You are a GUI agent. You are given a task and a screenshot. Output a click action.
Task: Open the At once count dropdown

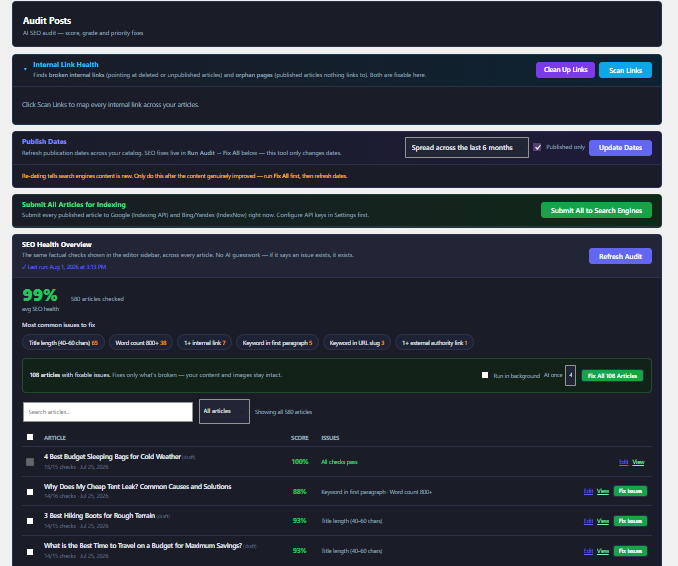click(570, 375)
